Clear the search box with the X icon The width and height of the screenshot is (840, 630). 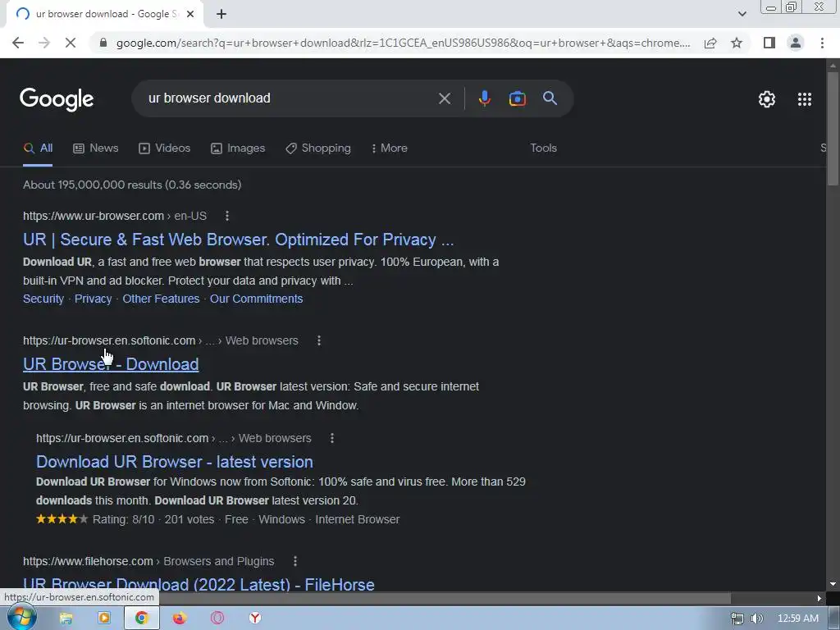point(445,98)
